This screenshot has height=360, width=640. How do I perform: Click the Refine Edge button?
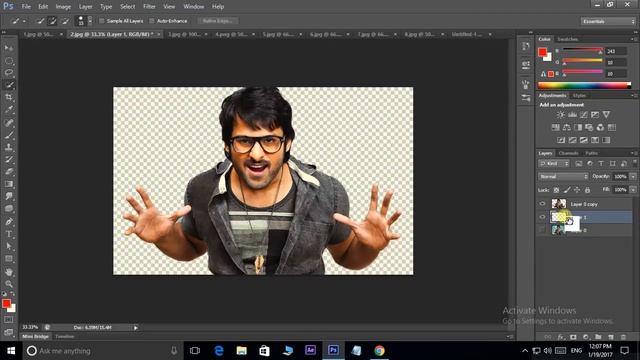pyautogui.click(x=218, y=21)
